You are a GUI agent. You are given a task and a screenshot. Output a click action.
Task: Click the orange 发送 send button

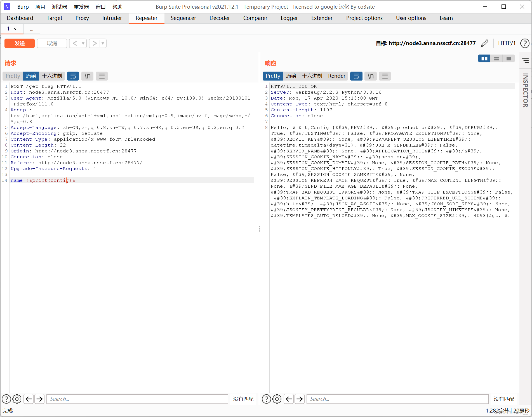click(x=20, y=43)
